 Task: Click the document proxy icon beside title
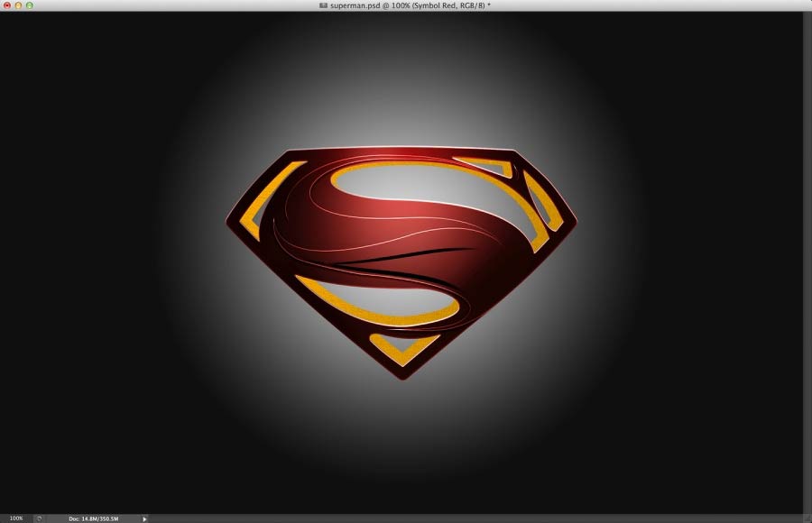pyautogui.click(x=324, y=5)
